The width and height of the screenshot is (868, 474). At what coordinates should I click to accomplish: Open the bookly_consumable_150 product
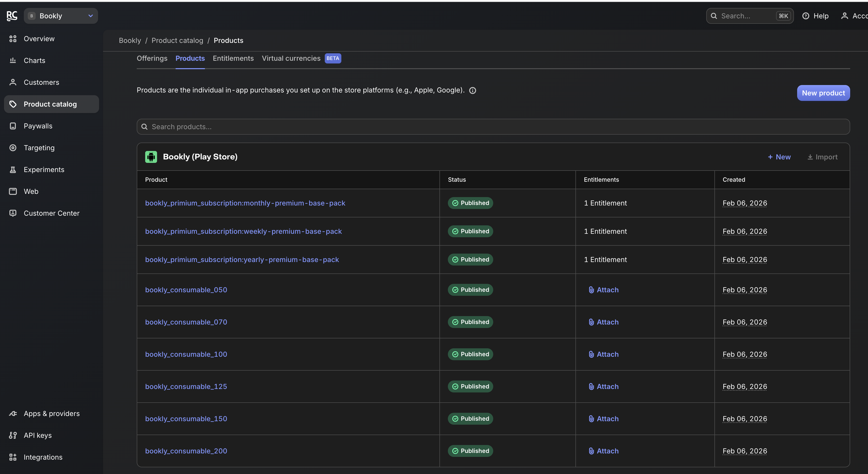(186, 419)
